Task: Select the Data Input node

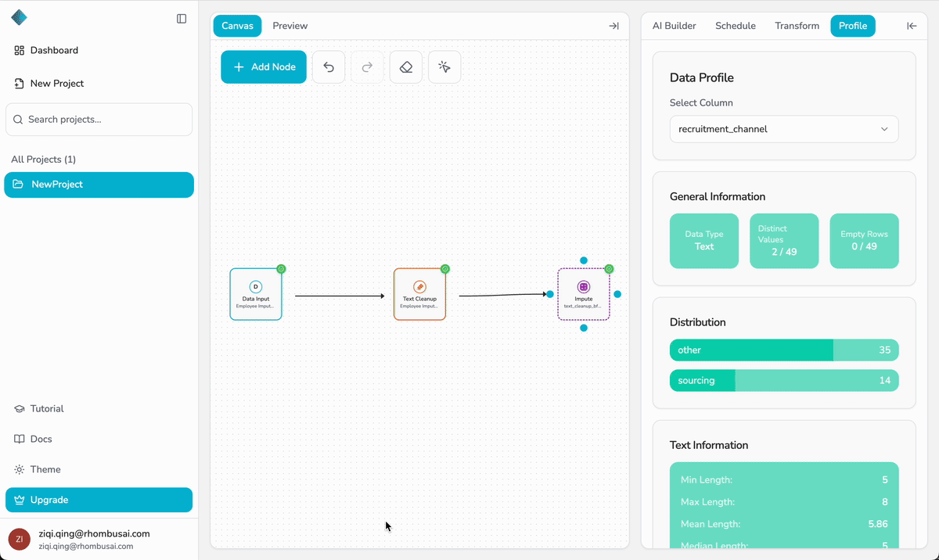Action: (x=256, y=294)
